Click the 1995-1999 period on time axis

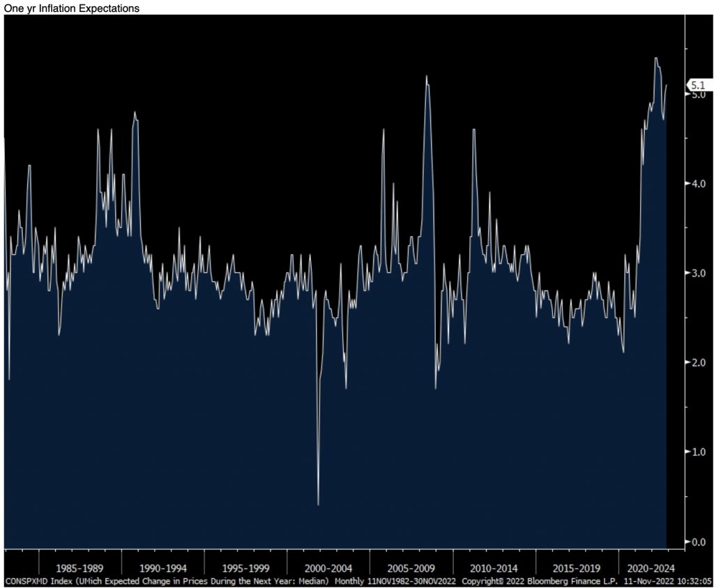(246, 567)
